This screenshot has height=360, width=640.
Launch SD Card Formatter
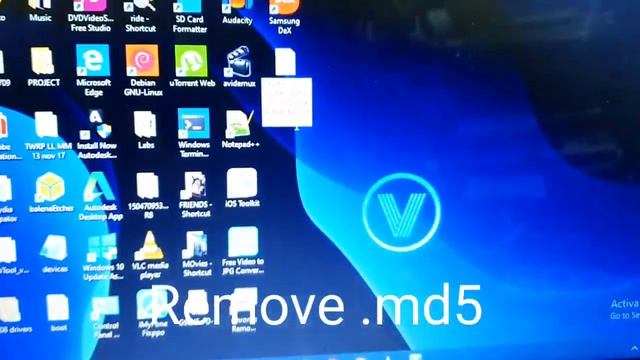coord(189,17)
